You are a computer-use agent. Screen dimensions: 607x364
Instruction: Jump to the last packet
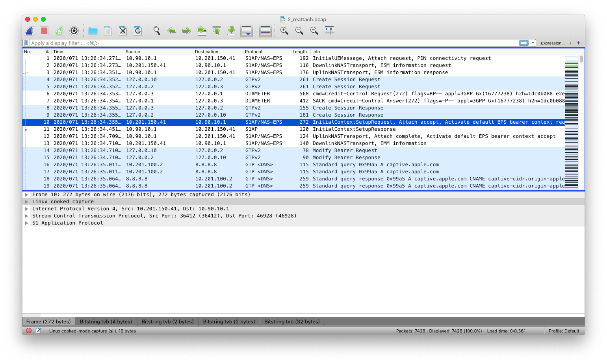pos(231,30)
